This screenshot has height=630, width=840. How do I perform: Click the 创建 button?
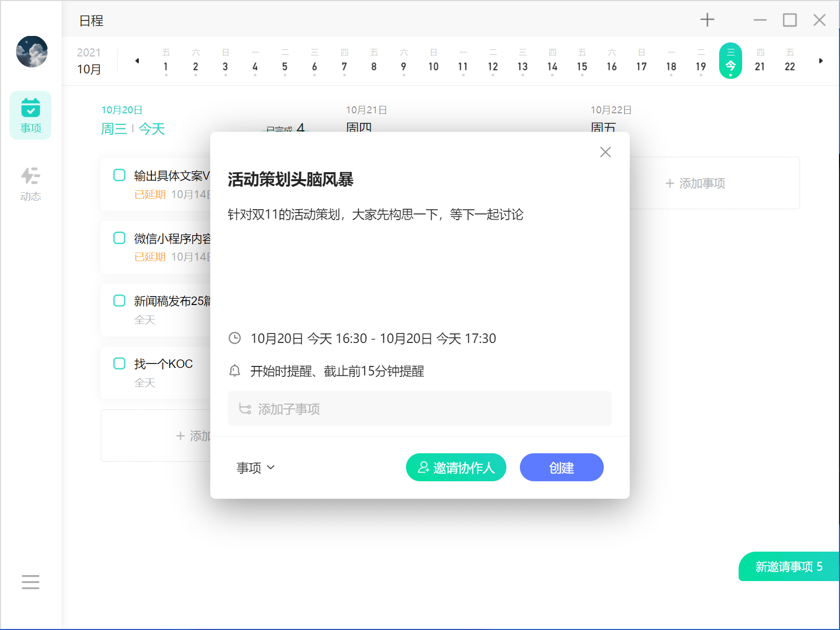click(x=561, y=467)
